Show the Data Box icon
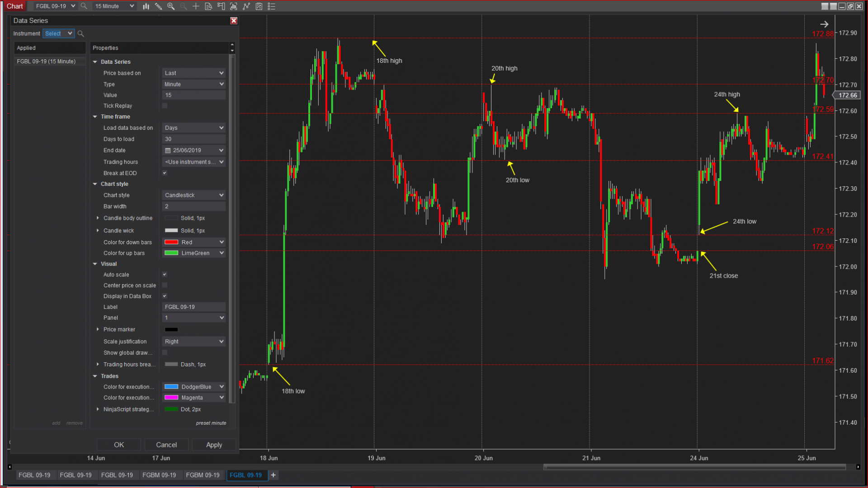Image resolution: width=868 pixels, height=488 pixels. pyautogui.click(x=208, y=6)
